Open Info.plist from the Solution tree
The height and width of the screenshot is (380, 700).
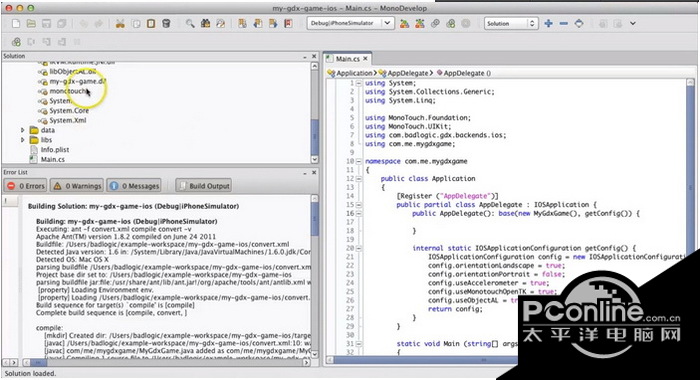click(54, 150)
